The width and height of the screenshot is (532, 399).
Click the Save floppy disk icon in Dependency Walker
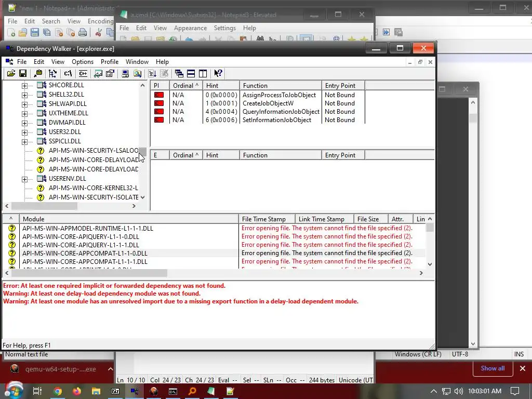pos(23,73)
